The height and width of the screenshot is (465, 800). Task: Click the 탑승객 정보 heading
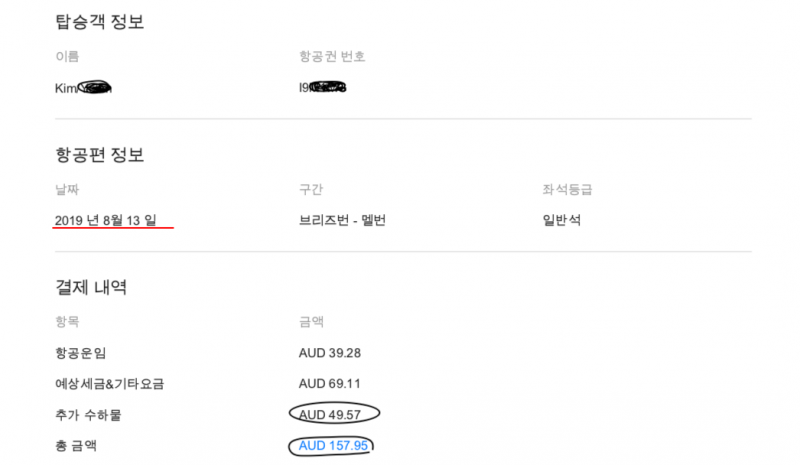point(99,21)
